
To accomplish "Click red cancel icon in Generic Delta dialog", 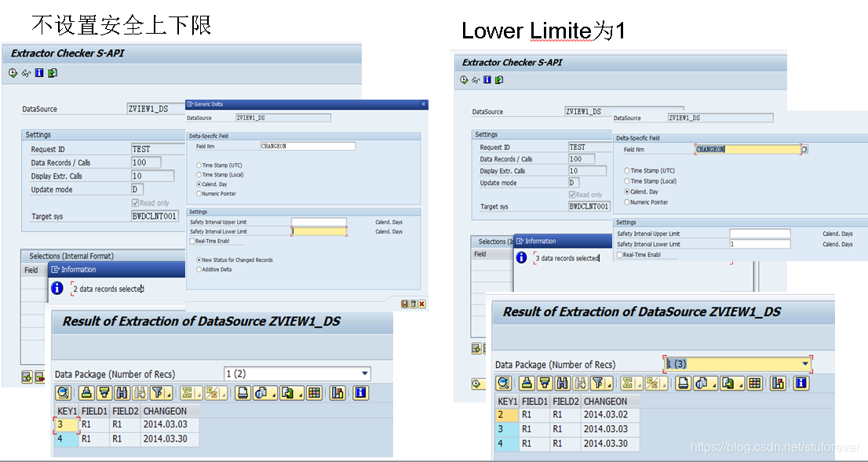I will pos(421,304).
